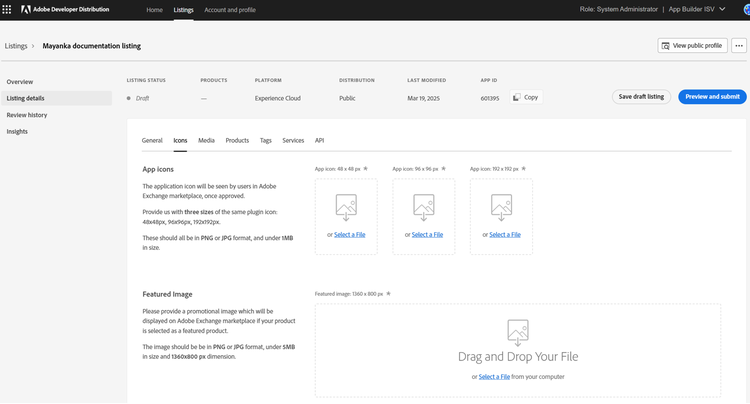This screenshot has height=404, width=750.
Task: Open Overview in the left sidebar
Action: (20, 82)
